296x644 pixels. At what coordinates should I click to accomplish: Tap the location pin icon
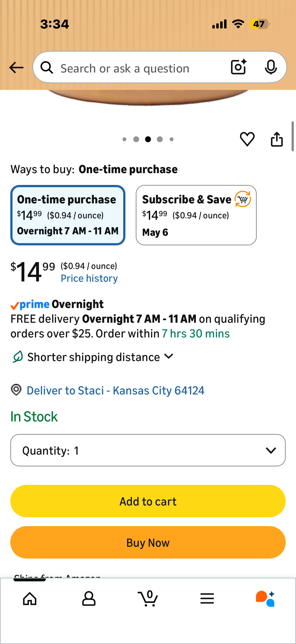pos(16,390)
